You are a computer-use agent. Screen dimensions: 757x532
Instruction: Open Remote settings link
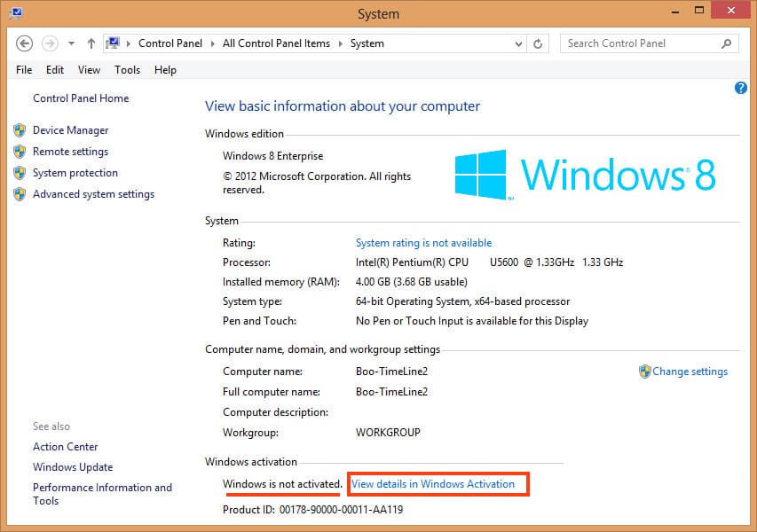point(70,152)
